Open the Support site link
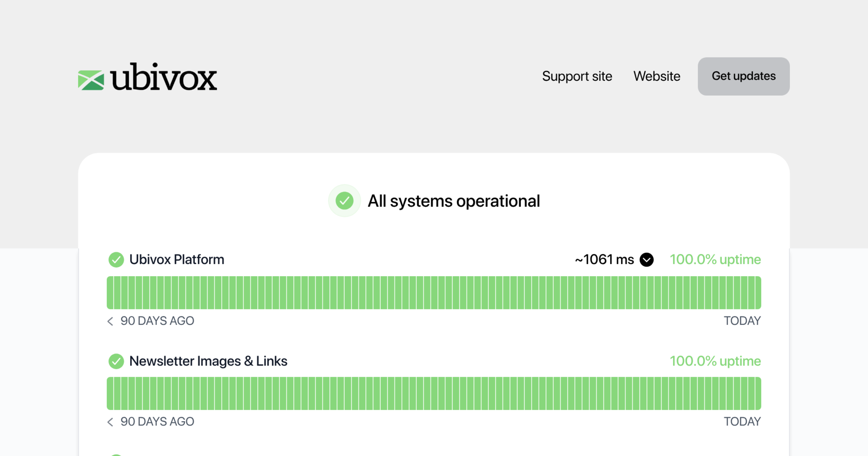 click(x=577, y=76)
